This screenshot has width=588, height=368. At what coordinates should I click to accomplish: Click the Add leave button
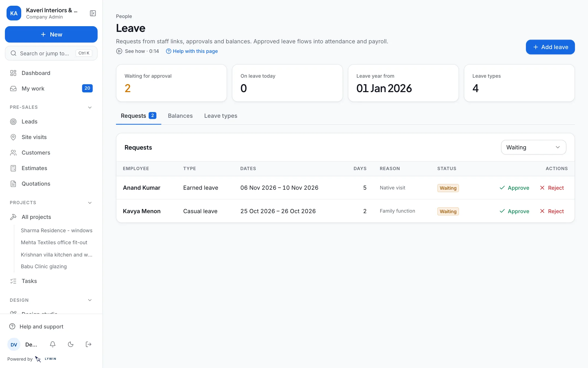[550, 47]
